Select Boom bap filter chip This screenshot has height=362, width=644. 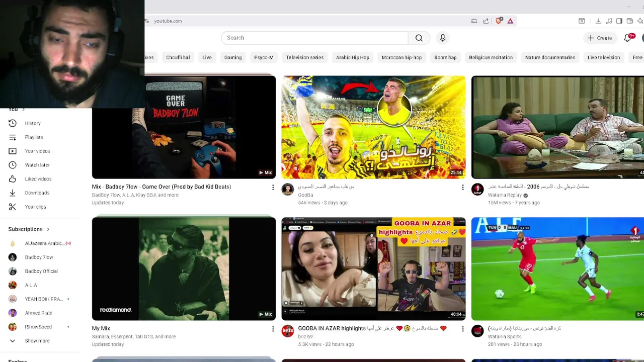[445, 57]
